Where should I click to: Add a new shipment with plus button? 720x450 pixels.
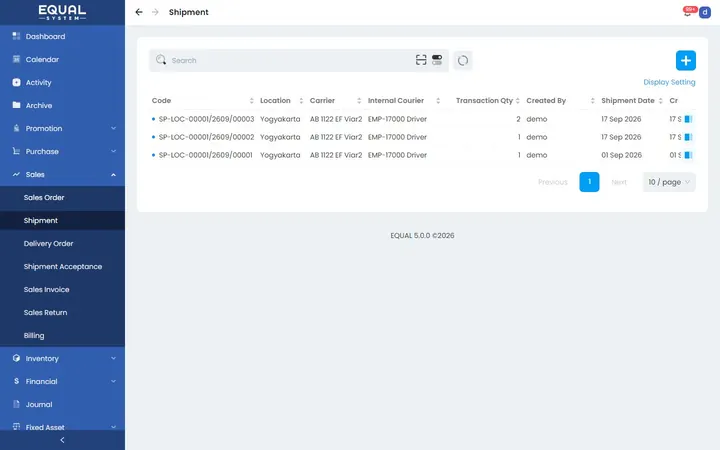click(686, 61)
